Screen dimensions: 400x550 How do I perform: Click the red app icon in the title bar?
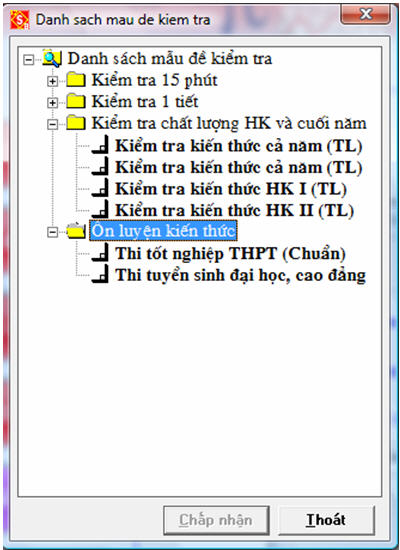coord(19,20)
